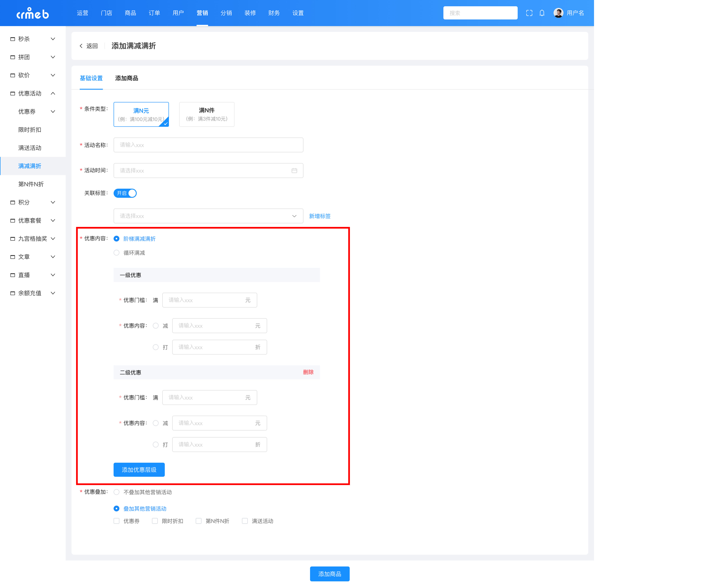Expand the 拼团 sidebar chevron
The height and width of the screenshot is (588, 706).
pyautogui.click(x=53, y=57)
